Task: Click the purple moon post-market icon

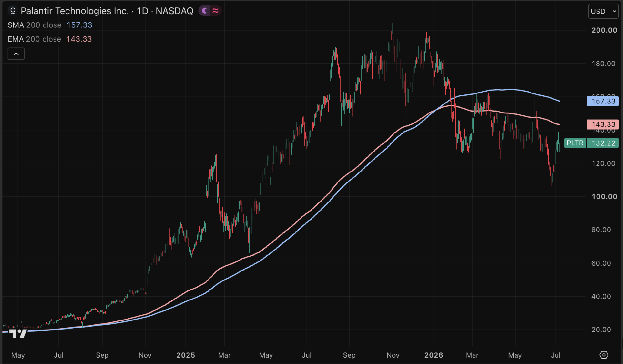Action: pos(205,11)
